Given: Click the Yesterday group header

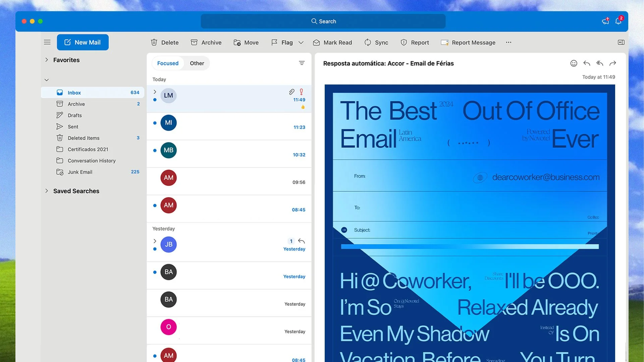Looking at the screenshot, I should click(x=163, y=229).
